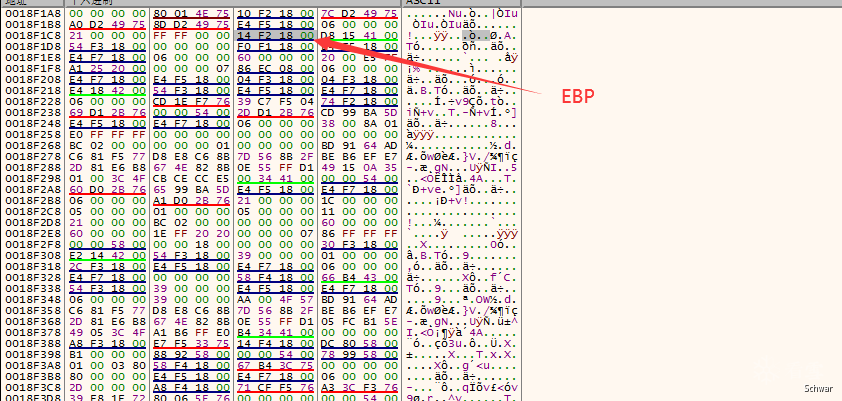Select bytes 05 FC B1 5E
The height and width of the screenshot is (401, 842).
coord(359,322)
